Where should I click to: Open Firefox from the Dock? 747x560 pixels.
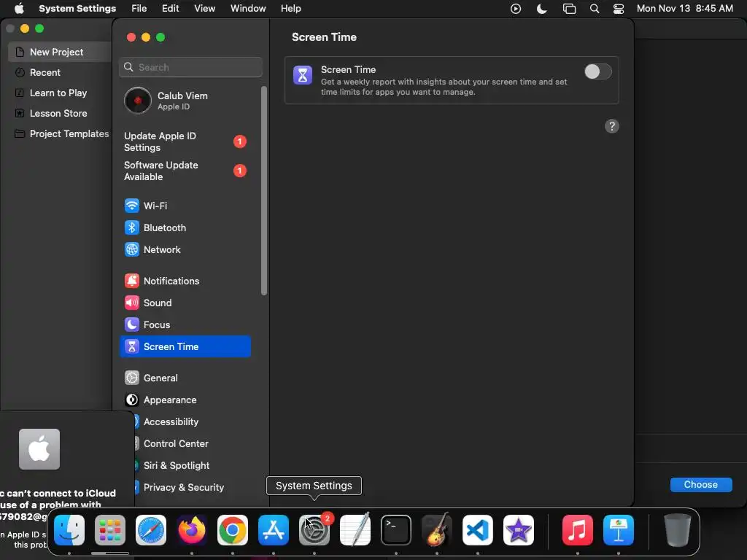(x=192, y=530)
